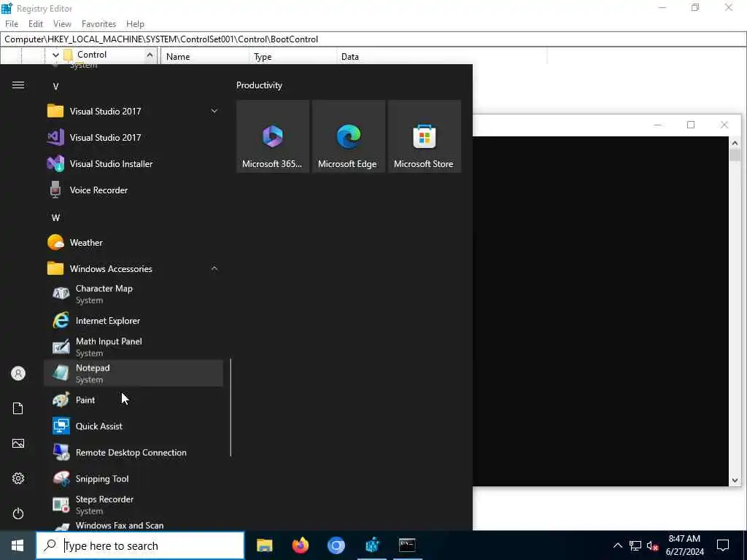Open volume tray icon
The width and height of the screenshot is (747, 560).
653,545
